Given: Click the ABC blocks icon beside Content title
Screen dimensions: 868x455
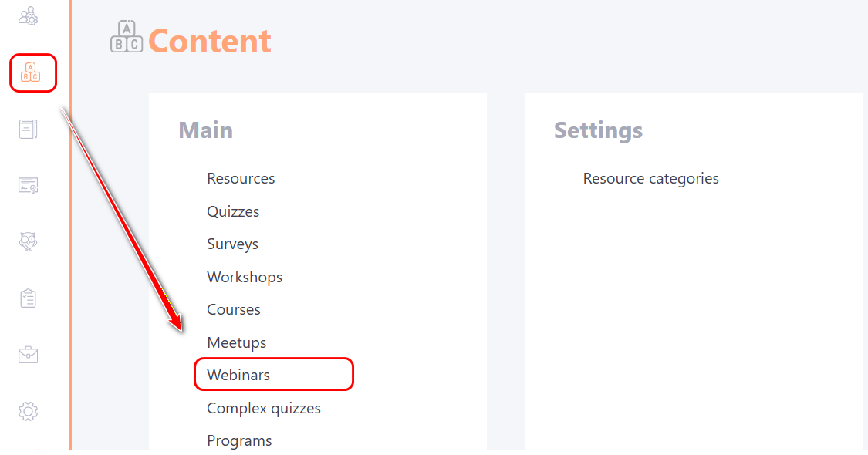Looking at the screenshot, I should pyautogui.click(x=127, y=38).
